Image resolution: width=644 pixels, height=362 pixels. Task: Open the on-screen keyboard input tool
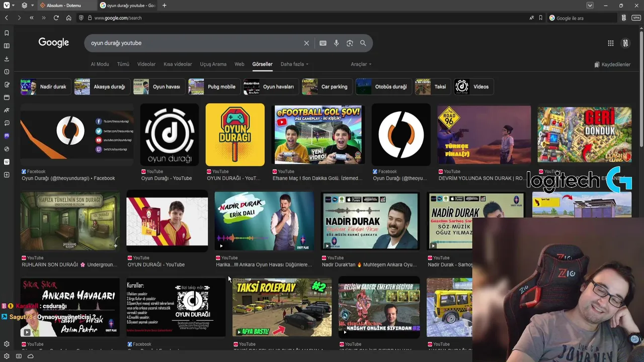[x=323, y=43]
